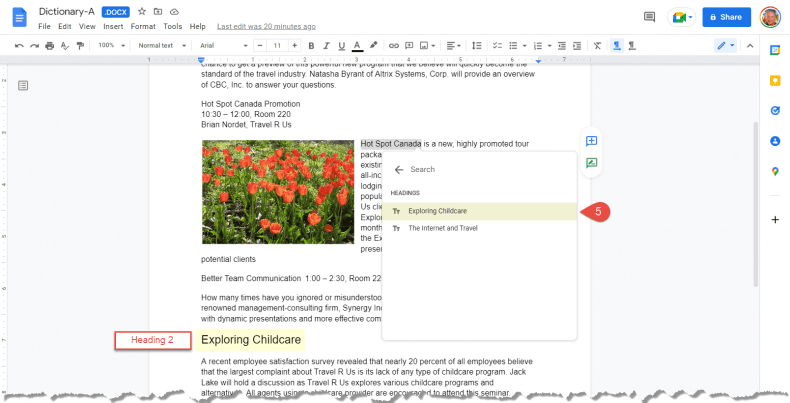790x403 pixels.
Task: Clear formatting with the Tx icon
Action: pyautogui.click(x=597, y=45)
